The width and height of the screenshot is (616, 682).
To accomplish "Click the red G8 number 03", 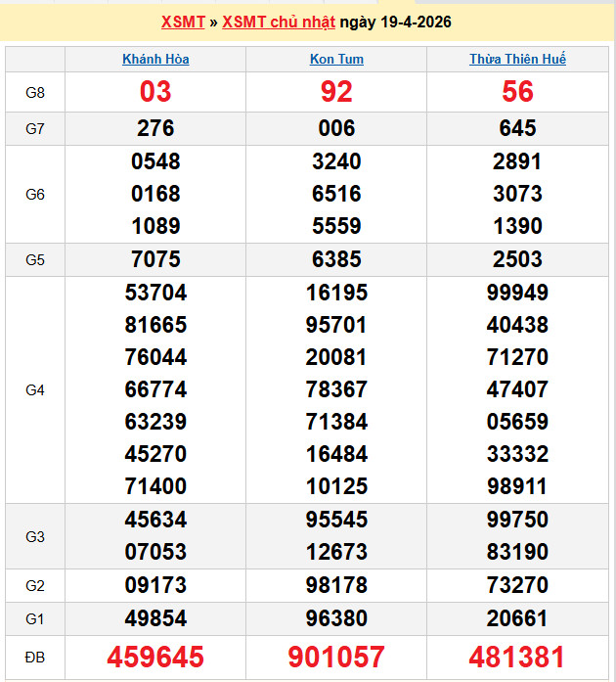I will 155,92.
